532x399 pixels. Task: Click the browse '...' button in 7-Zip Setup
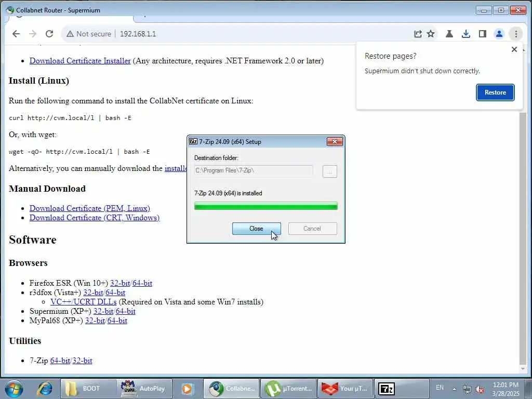click(x=330, y=171)
